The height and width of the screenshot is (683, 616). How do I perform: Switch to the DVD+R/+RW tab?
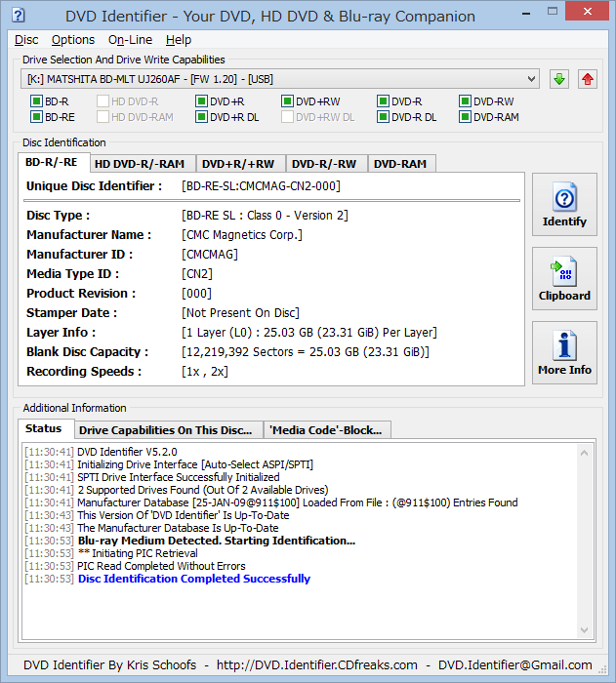pyautogui.click(x=239, y=164)
